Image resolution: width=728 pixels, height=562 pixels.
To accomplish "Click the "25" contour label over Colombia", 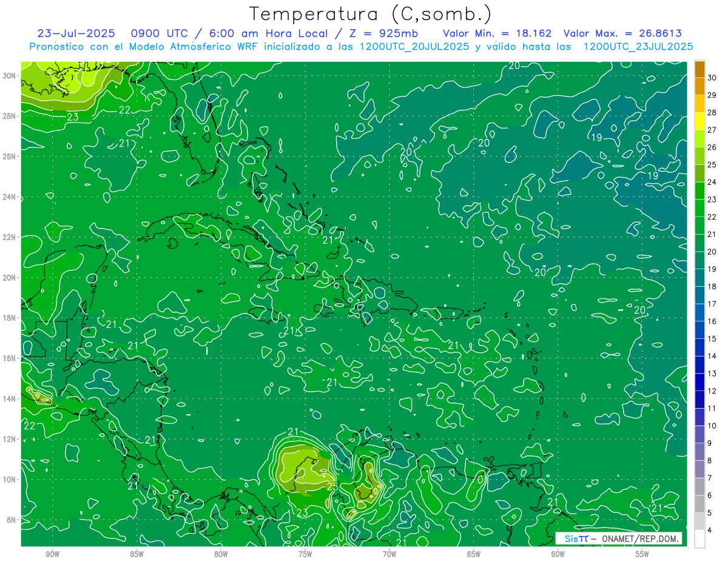I will click(x=332, y=486).
